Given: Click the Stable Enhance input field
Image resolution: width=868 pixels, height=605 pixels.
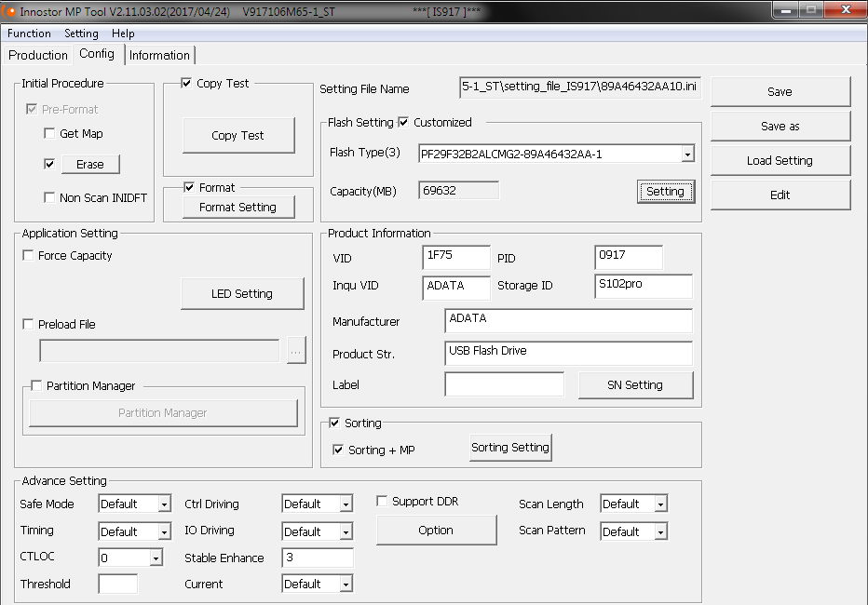Looking at the screenshot, I should point(318,558).
